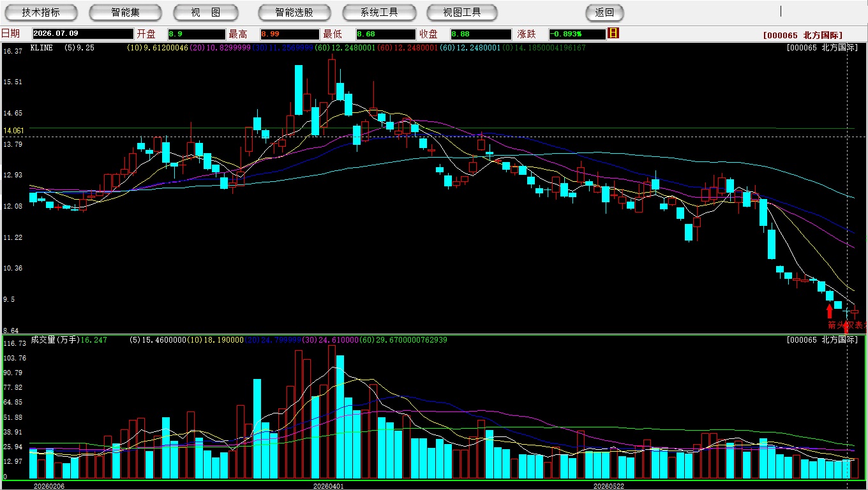Click the 视图工具 button
The height and width of the screenshot is (490, 868).
(x=463, y=12)
